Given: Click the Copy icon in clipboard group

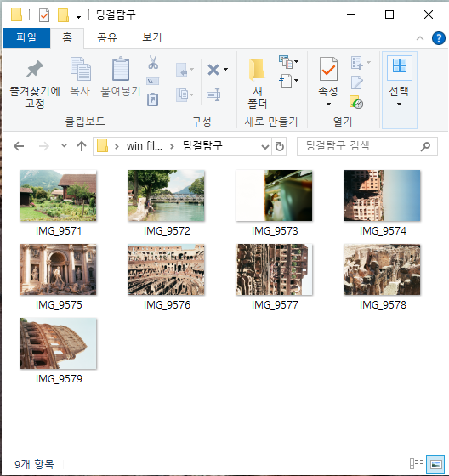Looking at the screenshot, I should (80, 69).
